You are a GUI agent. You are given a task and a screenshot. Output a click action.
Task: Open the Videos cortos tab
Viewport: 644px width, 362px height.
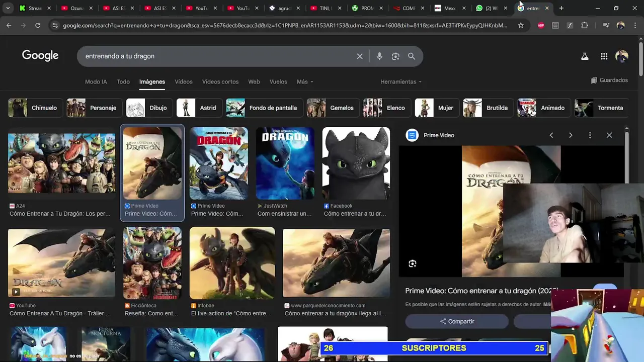(x=220, y=81)
